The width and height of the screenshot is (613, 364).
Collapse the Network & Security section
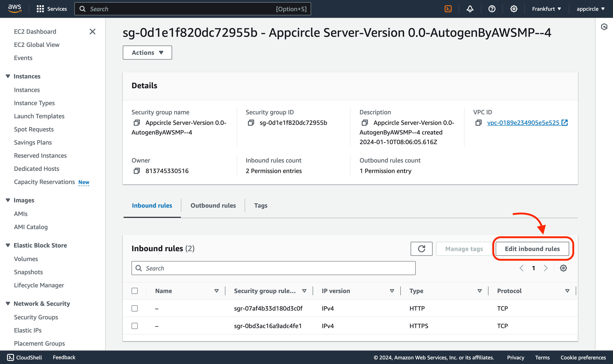click(x=8, y=303)
